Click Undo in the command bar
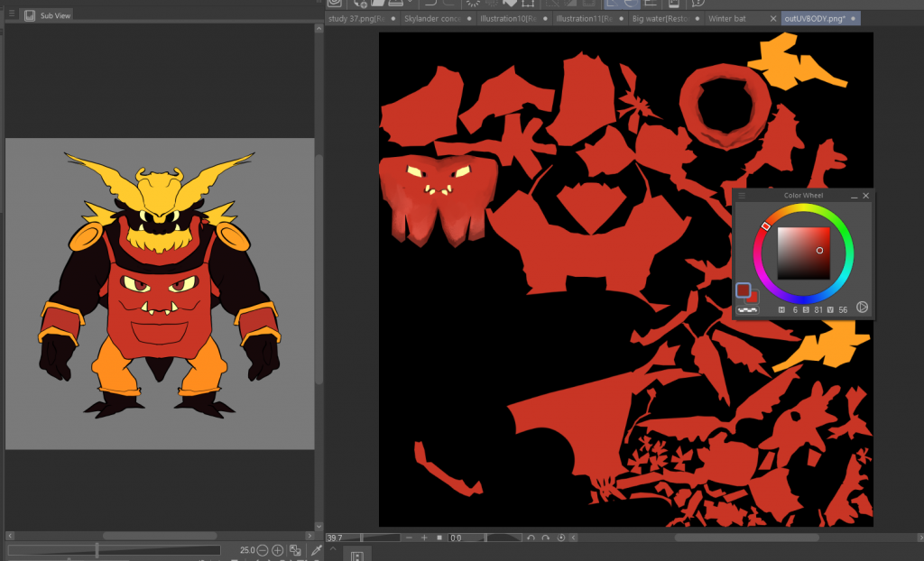Screen dimensions: 924x561 click(430, 4)
